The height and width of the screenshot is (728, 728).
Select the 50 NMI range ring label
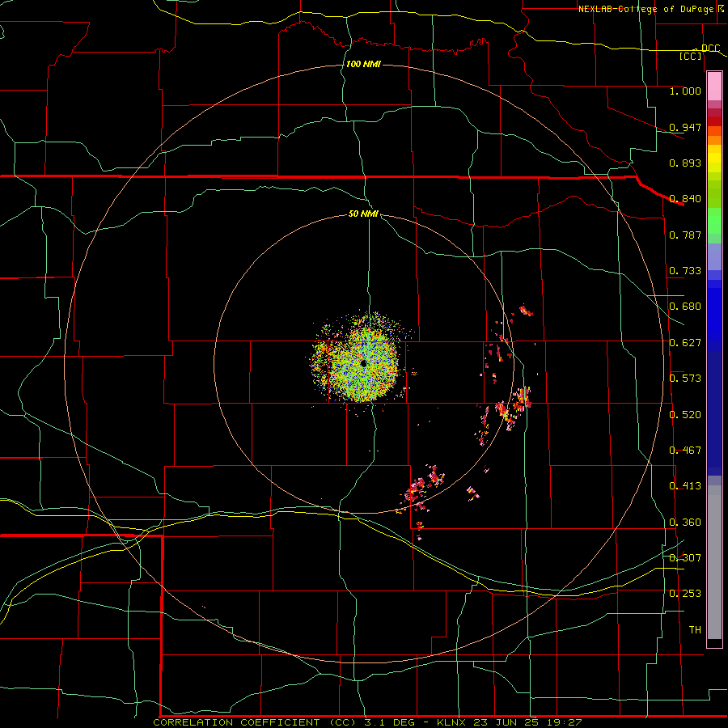point(363,214)
